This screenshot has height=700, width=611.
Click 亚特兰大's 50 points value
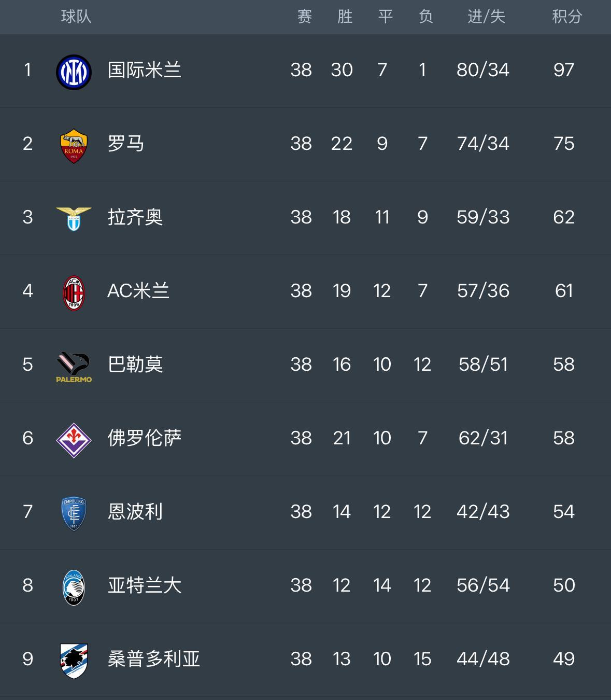564,585
